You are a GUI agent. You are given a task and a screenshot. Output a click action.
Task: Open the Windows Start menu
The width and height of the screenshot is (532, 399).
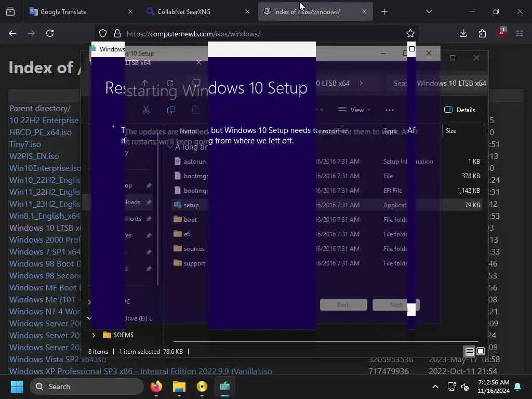point(17,387)
